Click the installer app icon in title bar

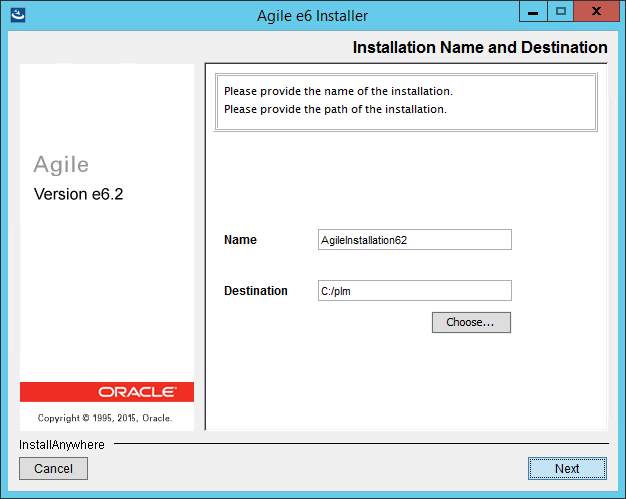click(18, 15)
